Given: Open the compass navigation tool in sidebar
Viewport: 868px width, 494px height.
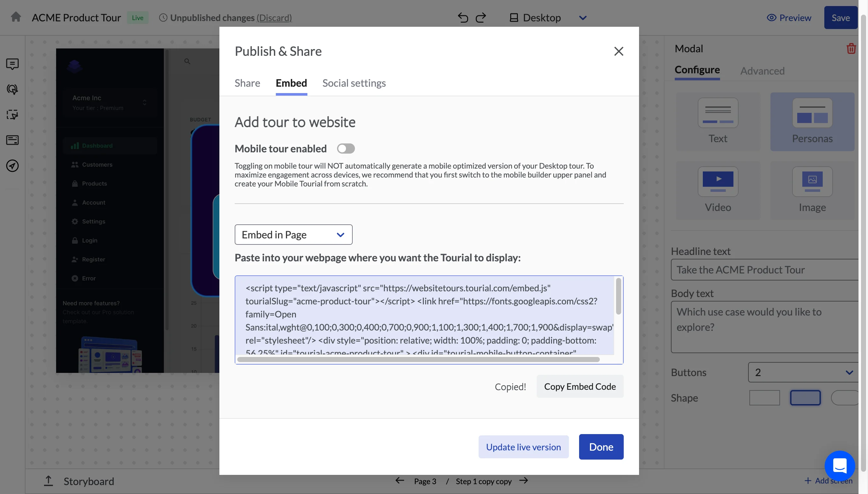Looking at the screenshot, I should coord(12,166).
